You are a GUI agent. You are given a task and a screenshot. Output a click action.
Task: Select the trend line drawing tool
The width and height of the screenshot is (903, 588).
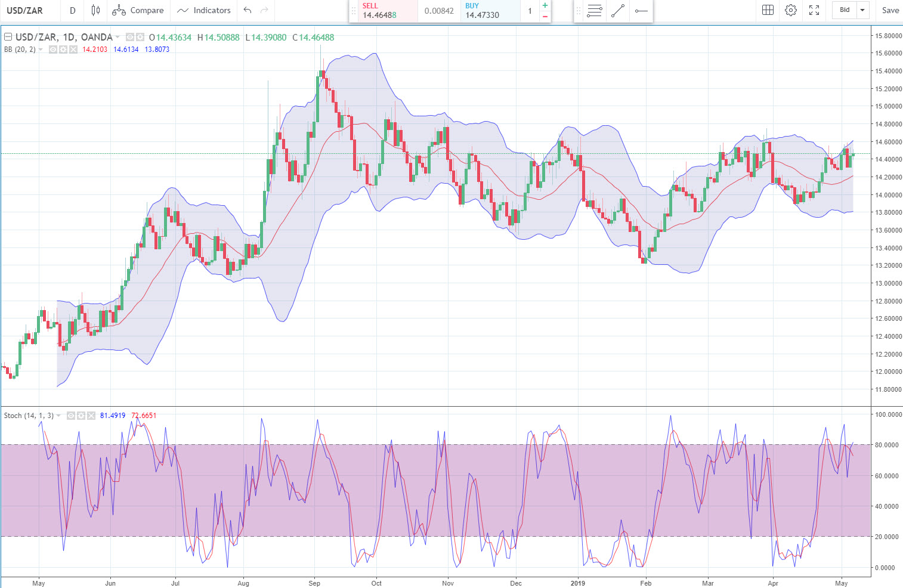[618, 11]
